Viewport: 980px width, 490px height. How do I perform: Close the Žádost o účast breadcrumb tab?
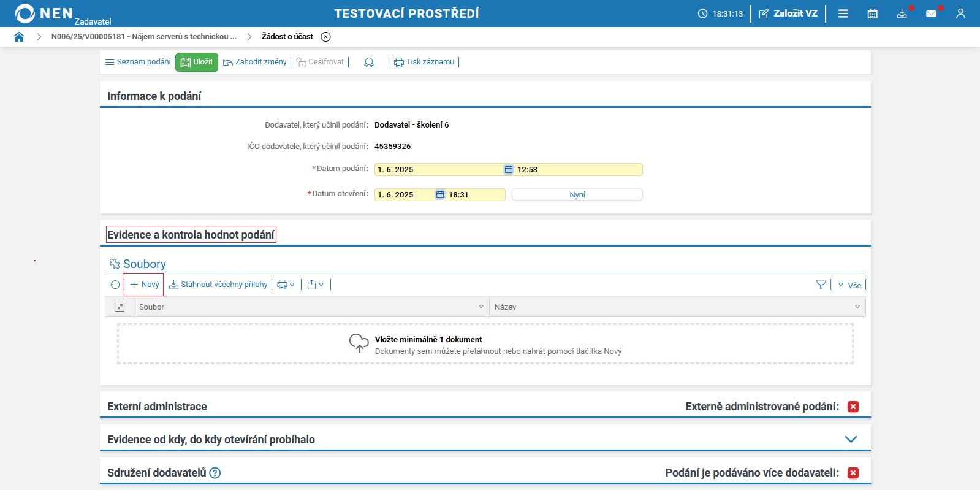[x=326, y=37]
